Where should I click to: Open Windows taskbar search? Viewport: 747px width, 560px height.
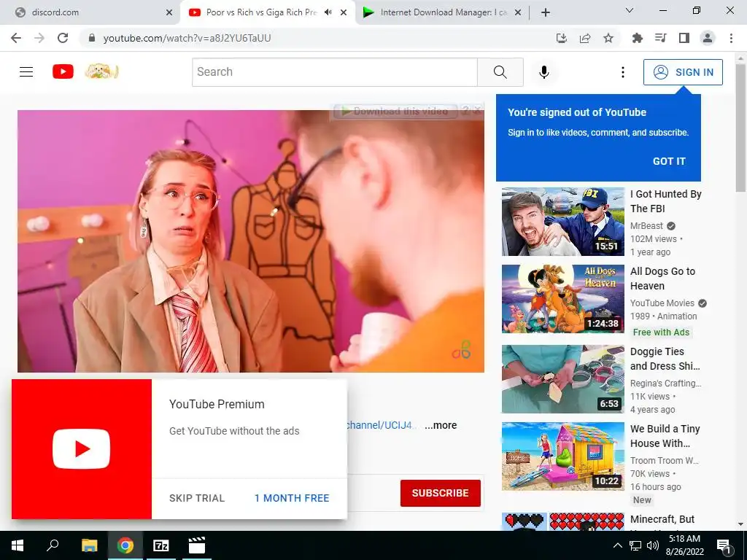coord(53,545)
